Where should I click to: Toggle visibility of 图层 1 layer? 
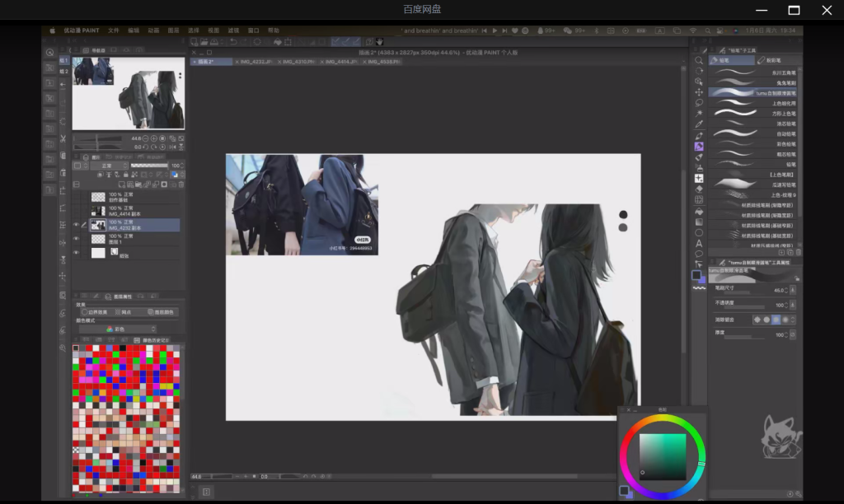pos(76,239)
